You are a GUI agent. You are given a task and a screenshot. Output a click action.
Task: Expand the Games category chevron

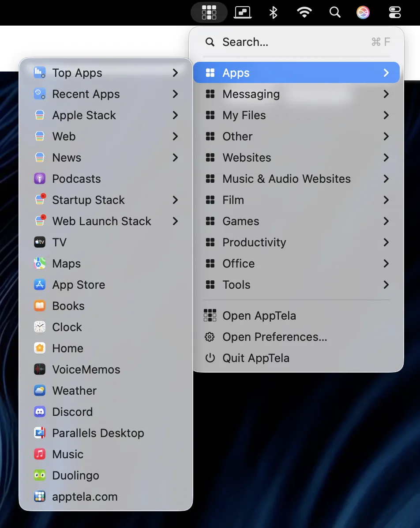386,221
